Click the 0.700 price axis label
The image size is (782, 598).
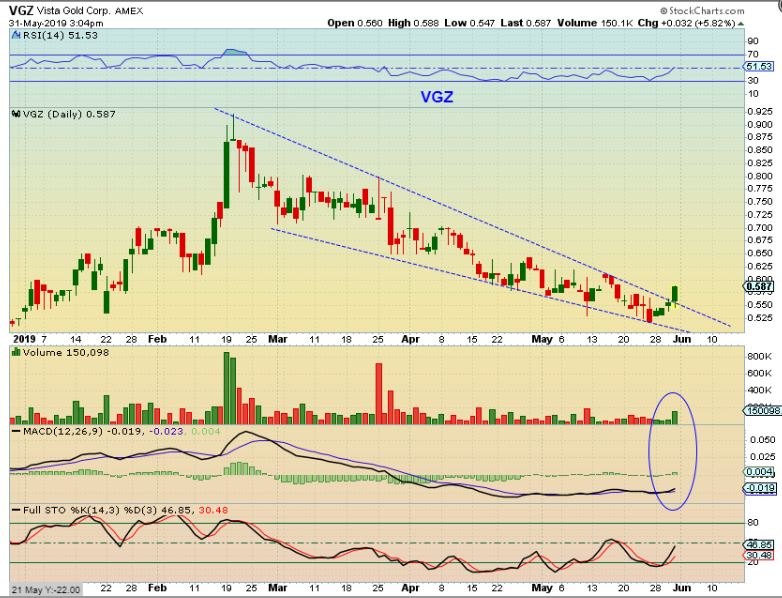tap(761, 227)
